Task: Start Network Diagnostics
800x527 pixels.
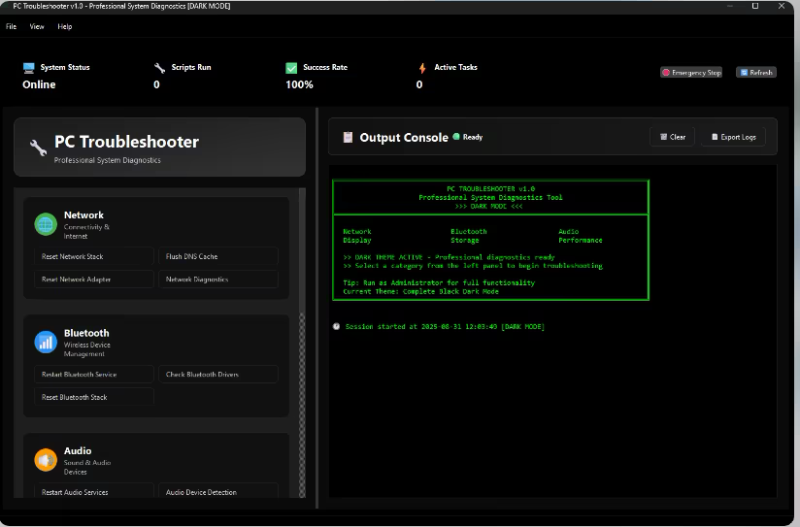Action: click(218, 280)
